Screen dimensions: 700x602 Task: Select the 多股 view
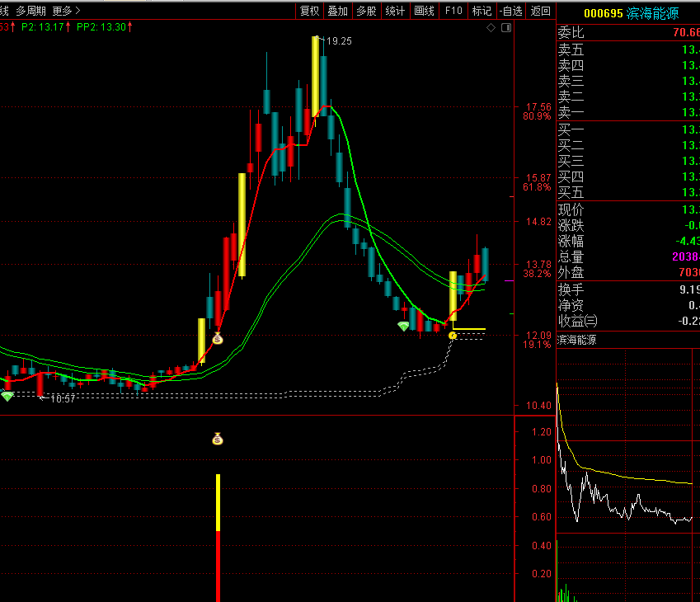click(367, 11)
